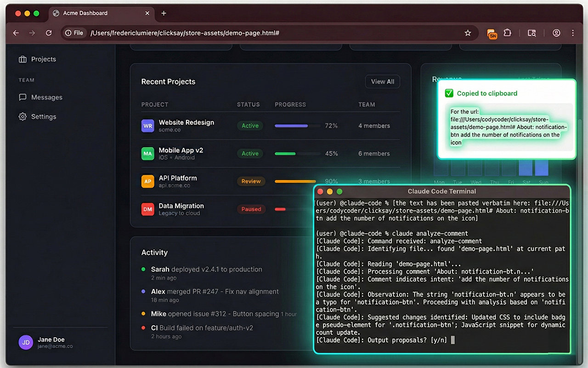This screenshot has width=588, height=368.
Task: Select Projects with the grid icon
Action: coord(23,59)
